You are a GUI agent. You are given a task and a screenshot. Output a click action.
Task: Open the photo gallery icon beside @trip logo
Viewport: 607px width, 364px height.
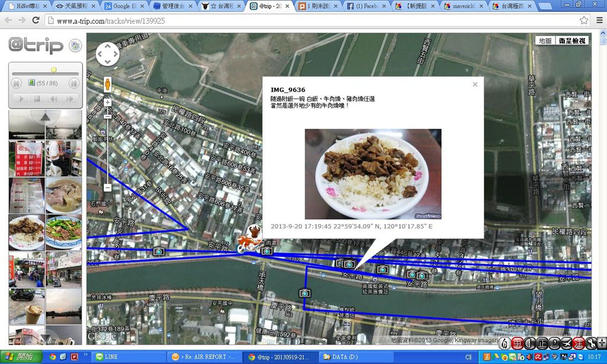(75, 46)
